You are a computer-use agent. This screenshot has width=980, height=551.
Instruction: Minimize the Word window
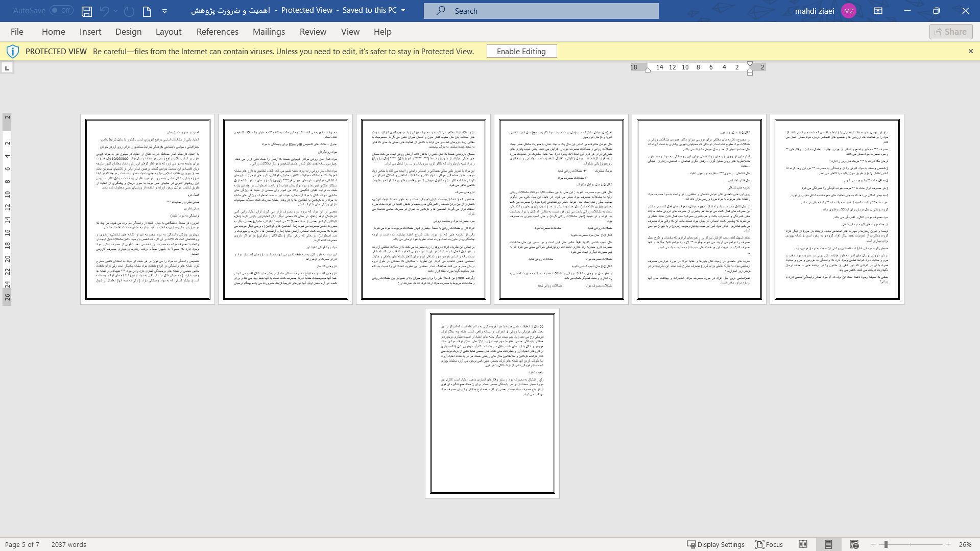click(907, 11)
